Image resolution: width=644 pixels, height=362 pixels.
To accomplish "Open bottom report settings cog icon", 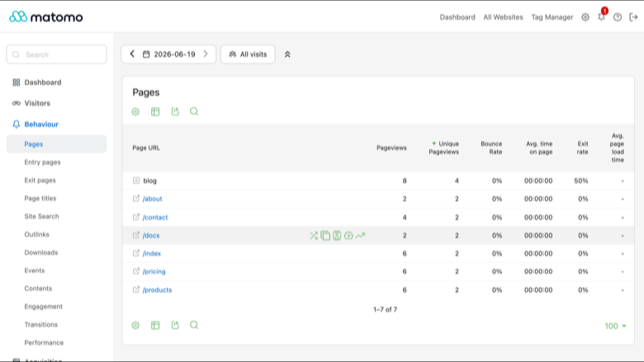I will click(135, 325).
